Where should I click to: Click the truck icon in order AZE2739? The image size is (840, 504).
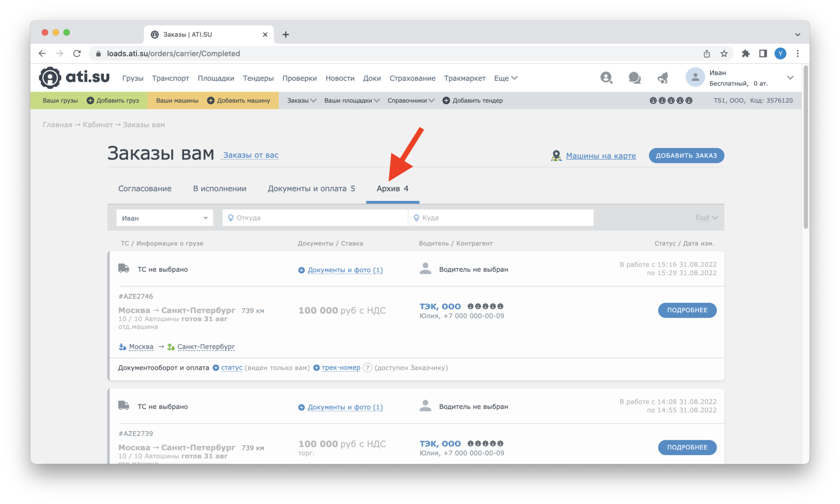(x=123, y=406)
